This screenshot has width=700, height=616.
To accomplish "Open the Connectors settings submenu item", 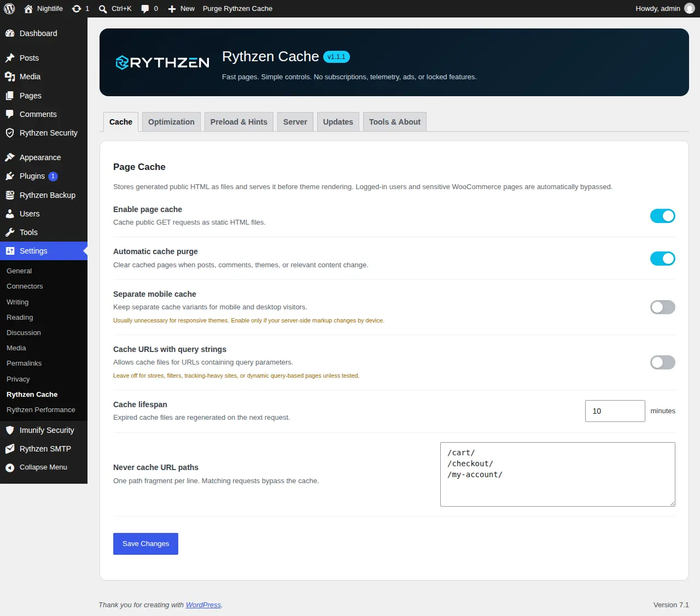I will tap(25, 286).
